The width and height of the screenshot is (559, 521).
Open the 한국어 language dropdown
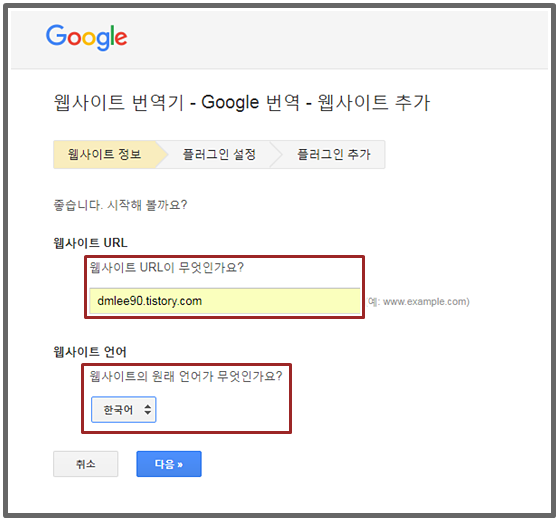pos(124,410)
